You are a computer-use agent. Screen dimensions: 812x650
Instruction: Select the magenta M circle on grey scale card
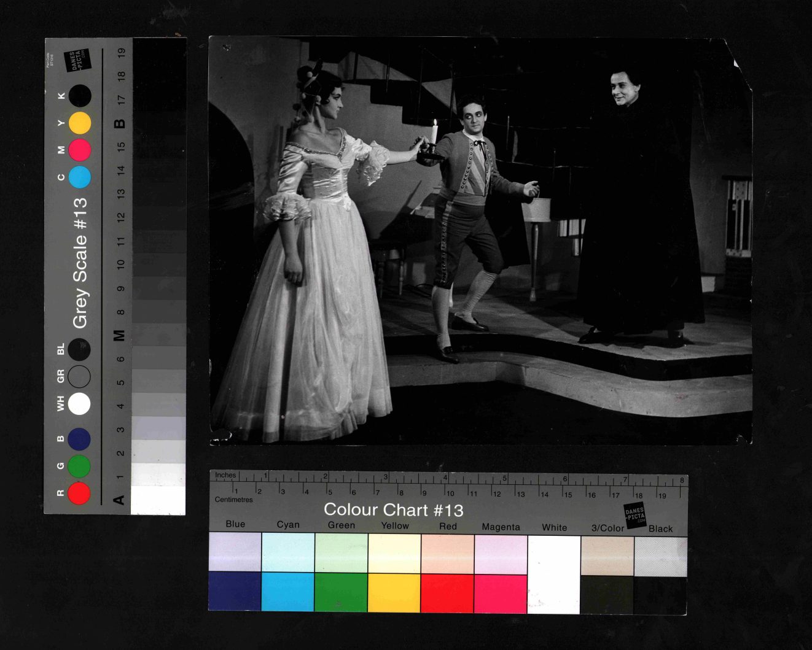point(80,150)
